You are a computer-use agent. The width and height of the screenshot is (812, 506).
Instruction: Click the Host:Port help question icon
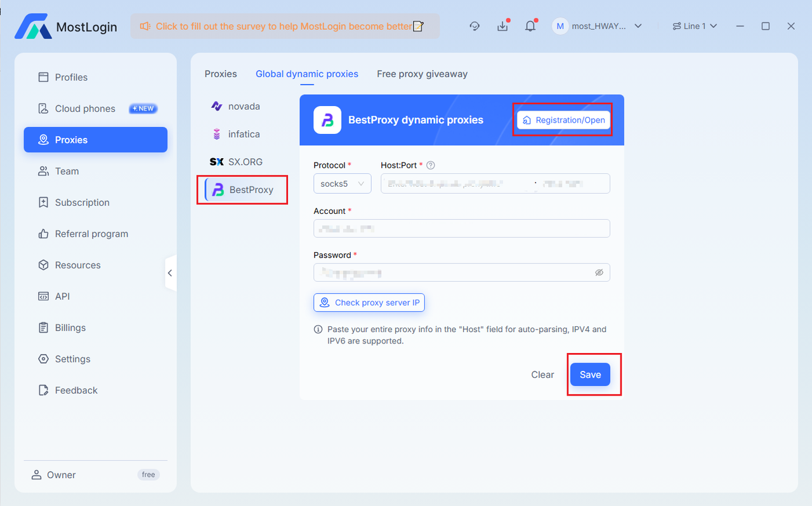431,165
